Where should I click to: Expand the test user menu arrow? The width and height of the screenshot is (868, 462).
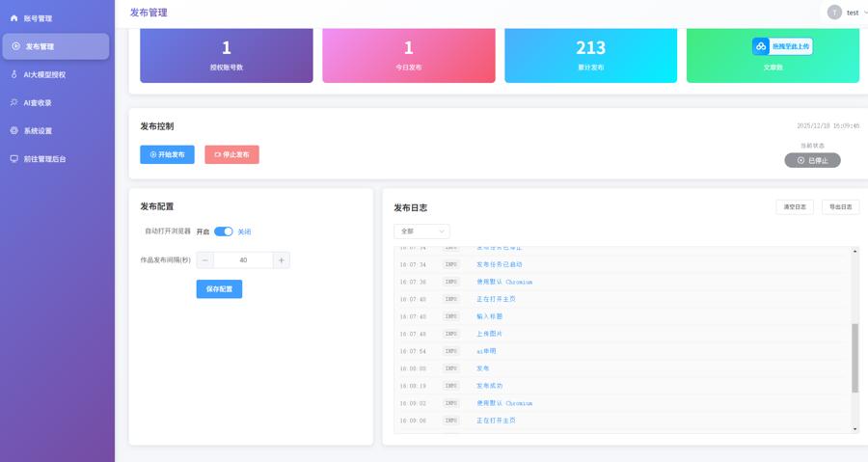tap(865, 13)
